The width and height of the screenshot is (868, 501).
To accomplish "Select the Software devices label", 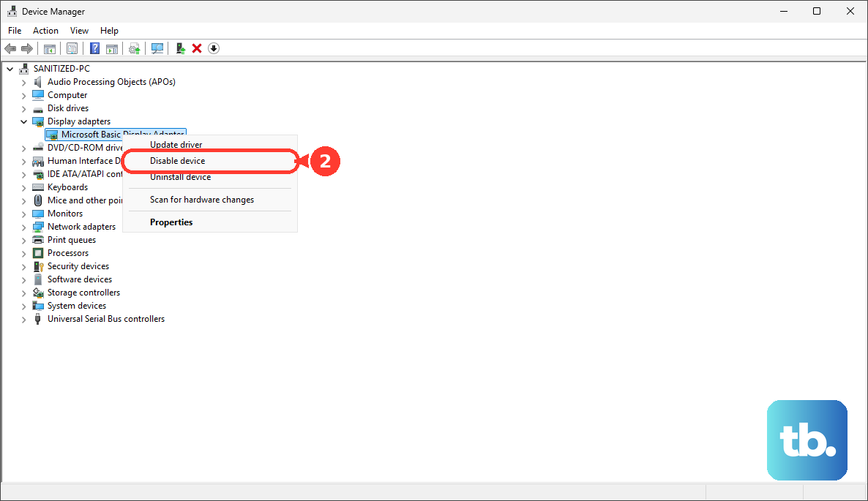I will (80, 279).
